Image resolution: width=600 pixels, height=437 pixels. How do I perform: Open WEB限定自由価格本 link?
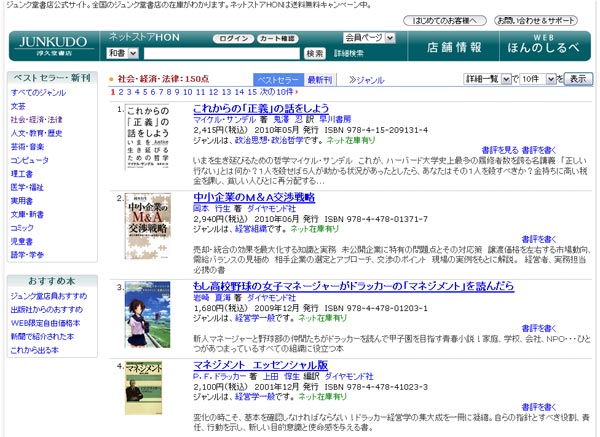(46, 323)
